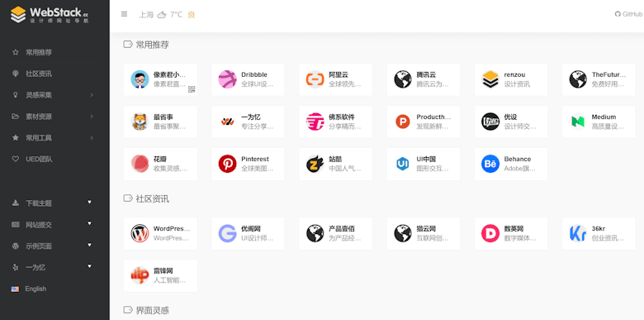Click the 数英网 D icon
The image size is (644, 320).
coord(490,233)
